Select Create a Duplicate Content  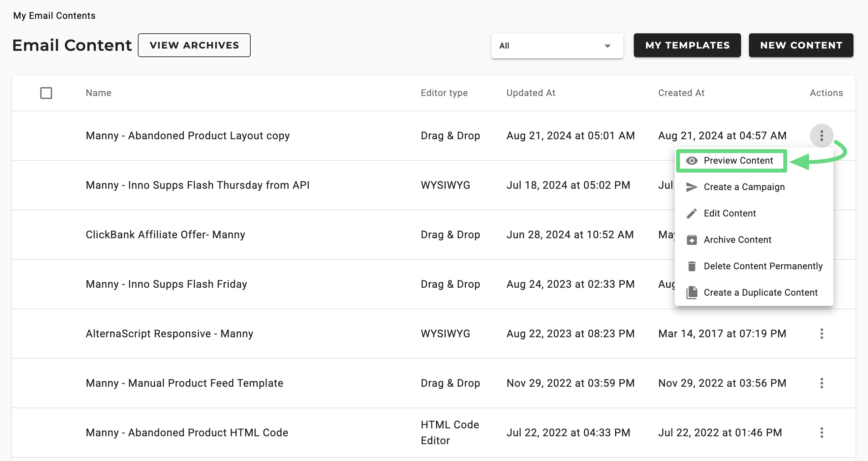[x=754, y=292]
